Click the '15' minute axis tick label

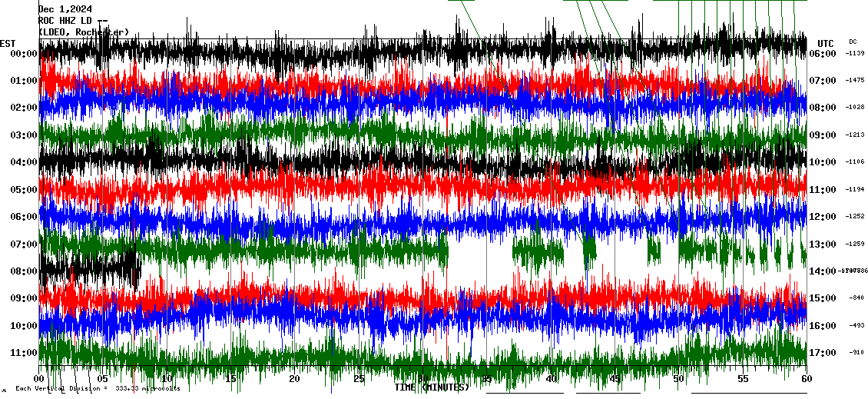(x=231, y=378)
